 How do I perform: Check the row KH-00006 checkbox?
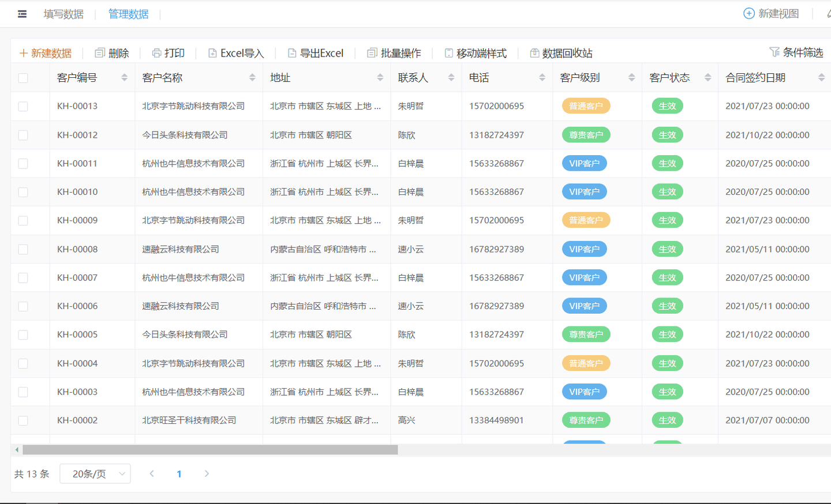click(23, 306)
